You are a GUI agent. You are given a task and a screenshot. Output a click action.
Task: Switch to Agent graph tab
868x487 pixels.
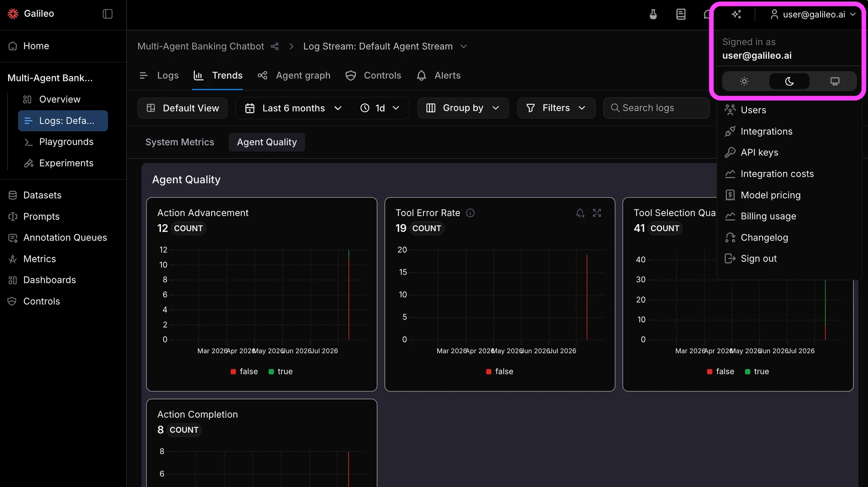pos(294,76)
